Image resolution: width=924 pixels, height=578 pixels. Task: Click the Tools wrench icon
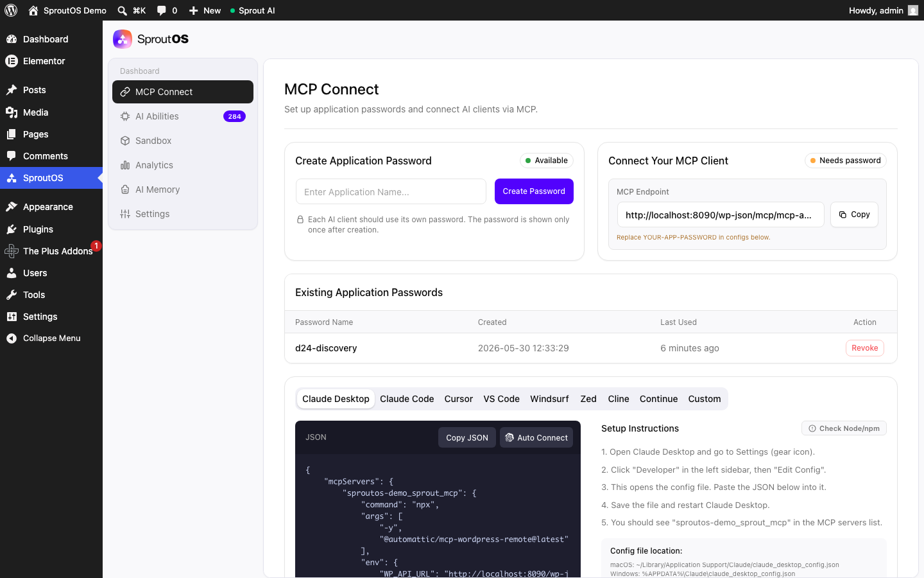click(x=12, y=295)
